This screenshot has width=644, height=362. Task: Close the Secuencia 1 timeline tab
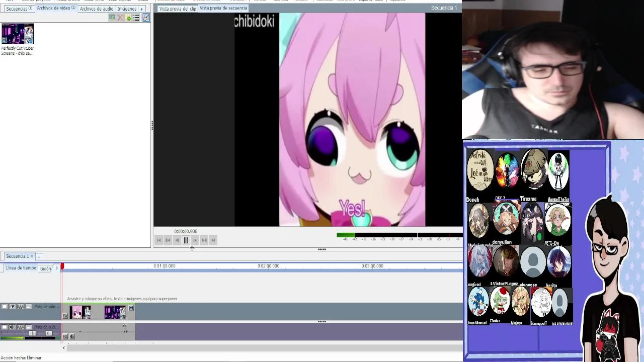(32, 256)
